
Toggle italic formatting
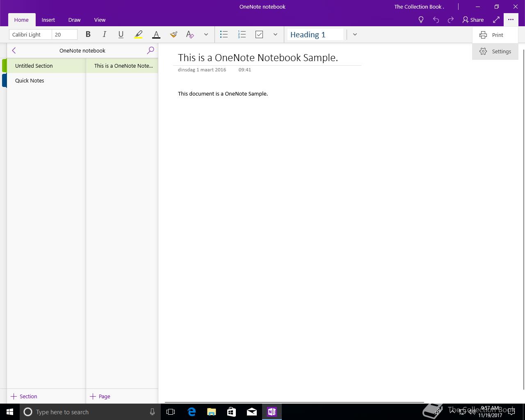[104, 34]
